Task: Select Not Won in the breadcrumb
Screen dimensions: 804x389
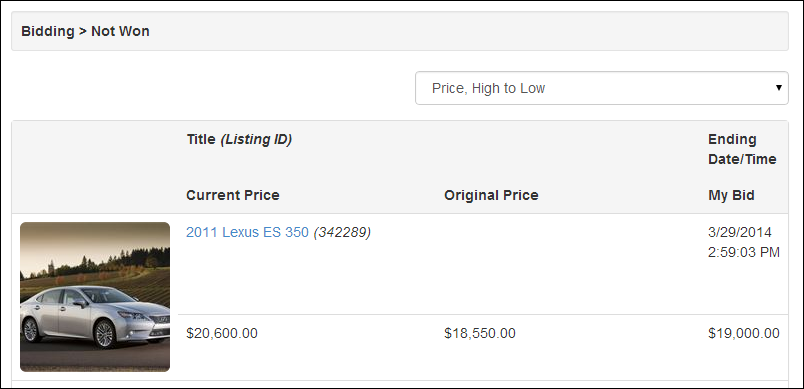Action: pyautogui.click(x=120, y=31)
